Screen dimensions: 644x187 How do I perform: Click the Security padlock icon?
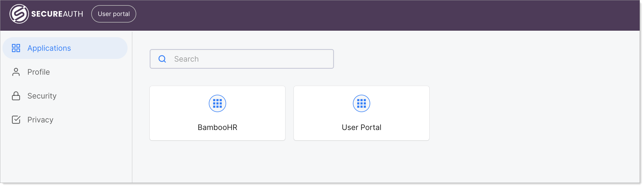click(16, 96)
